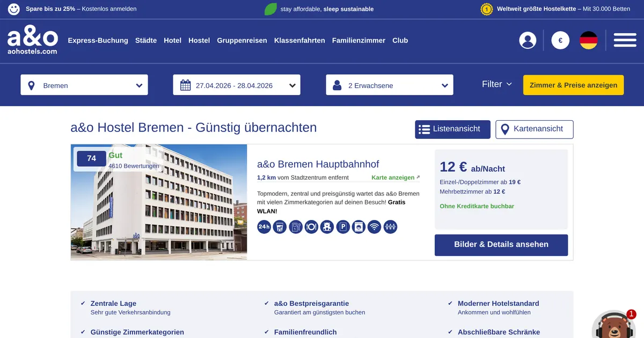The height and width of the screenshot is (338, 644).
Task: Click the Moderner Hotelstandard feature text
Action: pos(499,304)
